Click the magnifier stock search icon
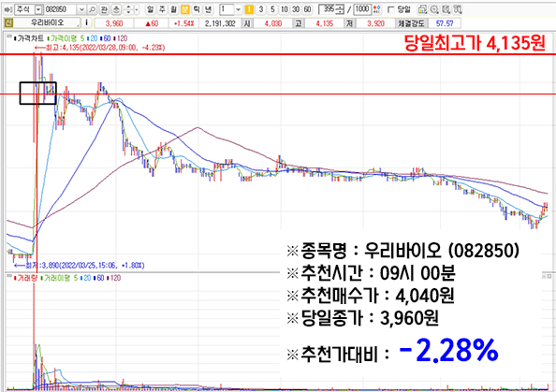Image resolution: width=556 pixels, height=392 pixels. click(x=92, y=9)
